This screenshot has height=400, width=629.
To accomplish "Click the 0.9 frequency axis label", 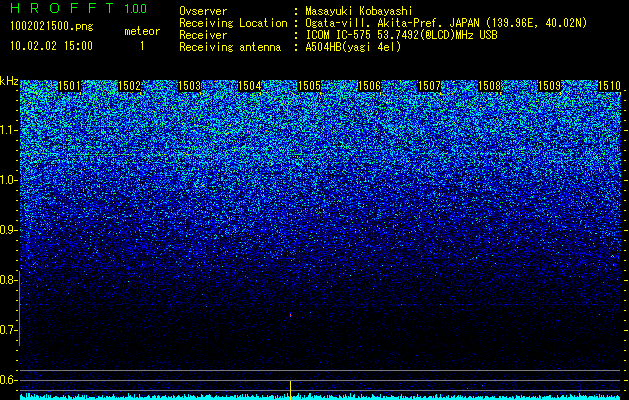I will tap(8, 230).
